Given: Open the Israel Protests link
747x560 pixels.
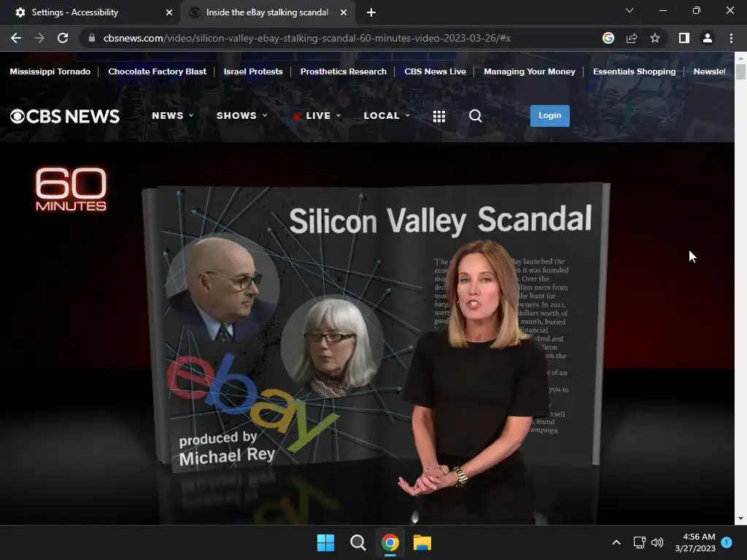Looking at the screenshot, I should click(253, 71).
